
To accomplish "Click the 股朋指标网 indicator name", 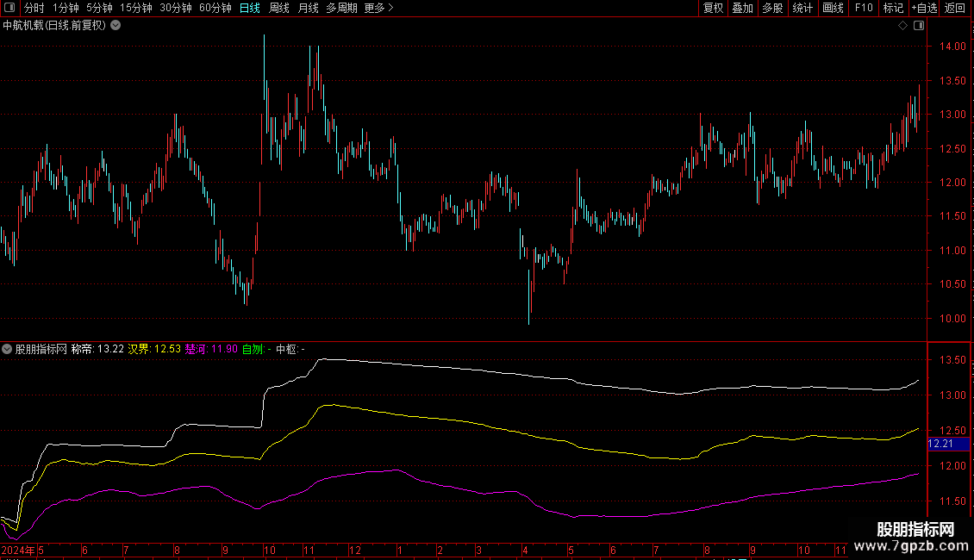I will pos(41,349).
